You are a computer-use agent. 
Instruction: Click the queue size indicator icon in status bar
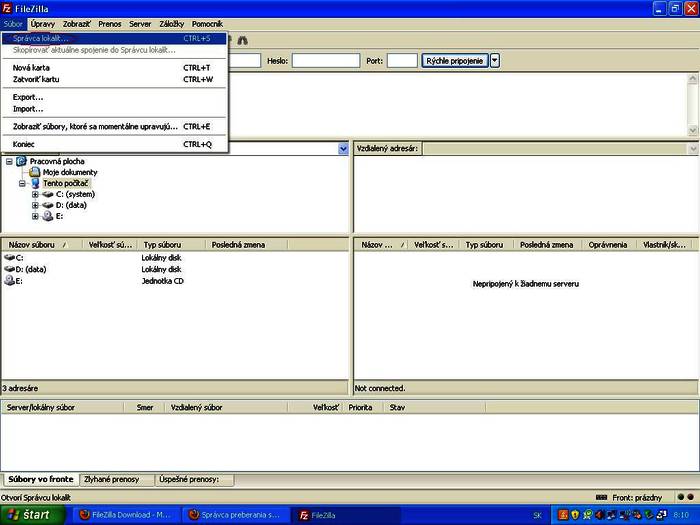pyautogui.click(x=601, y=497)
